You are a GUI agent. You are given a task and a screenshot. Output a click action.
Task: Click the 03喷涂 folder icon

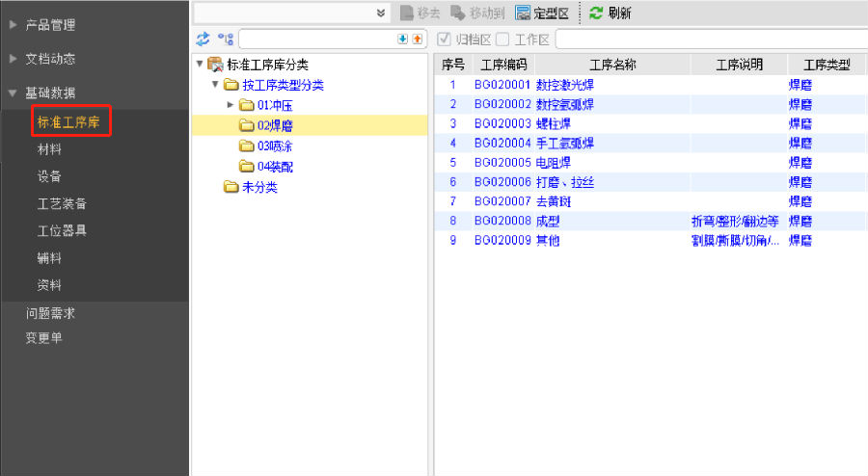point(246,145)
